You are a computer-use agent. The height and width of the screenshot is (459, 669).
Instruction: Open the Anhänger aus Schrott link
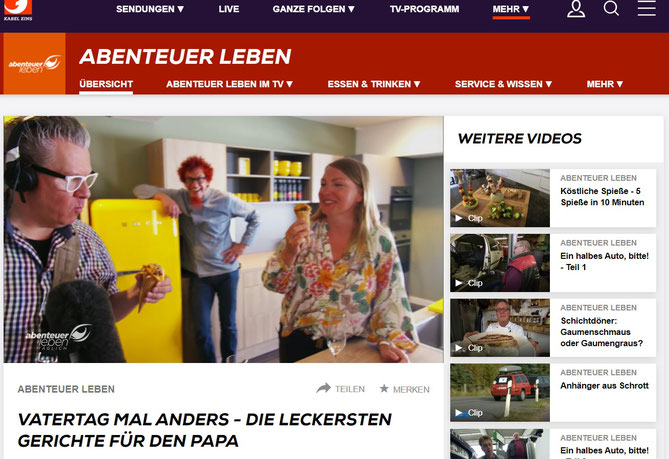coord(604,386)
